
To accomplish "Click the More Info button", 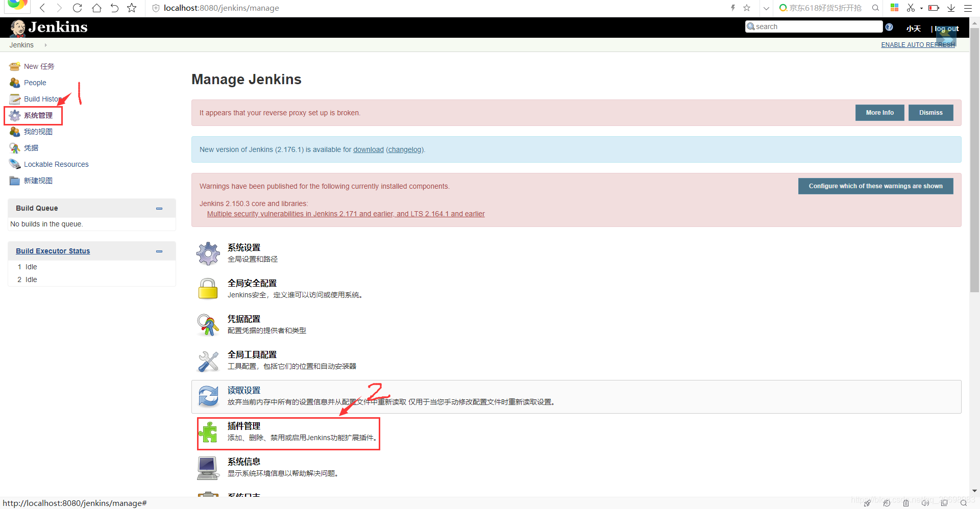I will coord(880,113).
